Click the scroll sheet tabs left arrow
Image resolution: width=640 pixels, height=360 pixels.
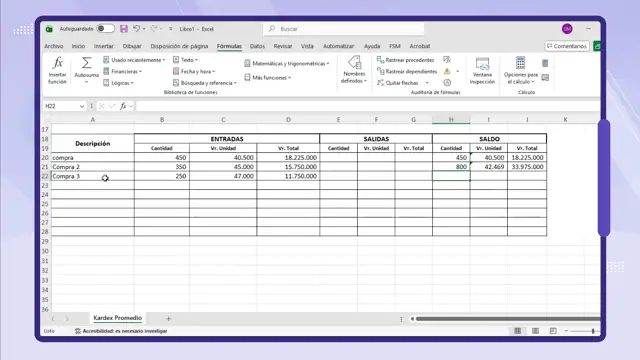click(x=53, y=319)
